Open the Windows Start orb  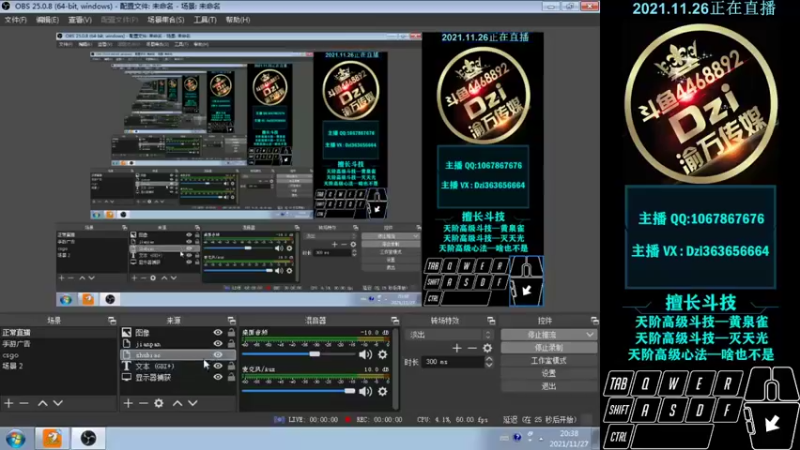pyautogui.click(x=16, y=439)
